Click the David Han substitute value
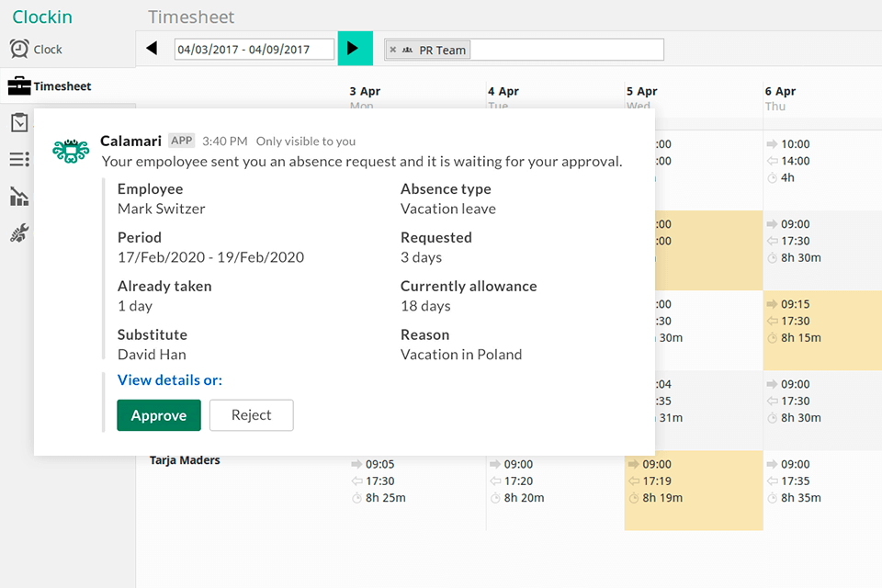This screenshot has height=588, width=882. tap(152, 355)
